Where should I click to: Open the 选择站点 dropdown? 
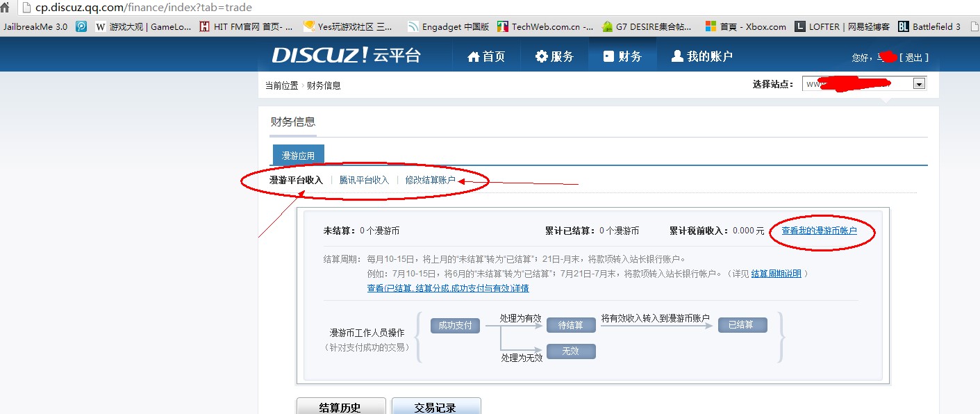864,83
